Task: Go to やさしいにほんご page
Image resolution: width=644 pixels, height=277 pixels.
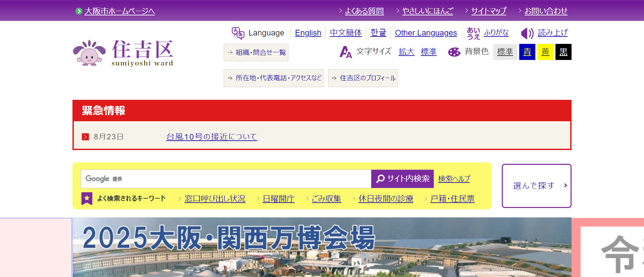Action: pyautogui.click(x=428, y=11)
